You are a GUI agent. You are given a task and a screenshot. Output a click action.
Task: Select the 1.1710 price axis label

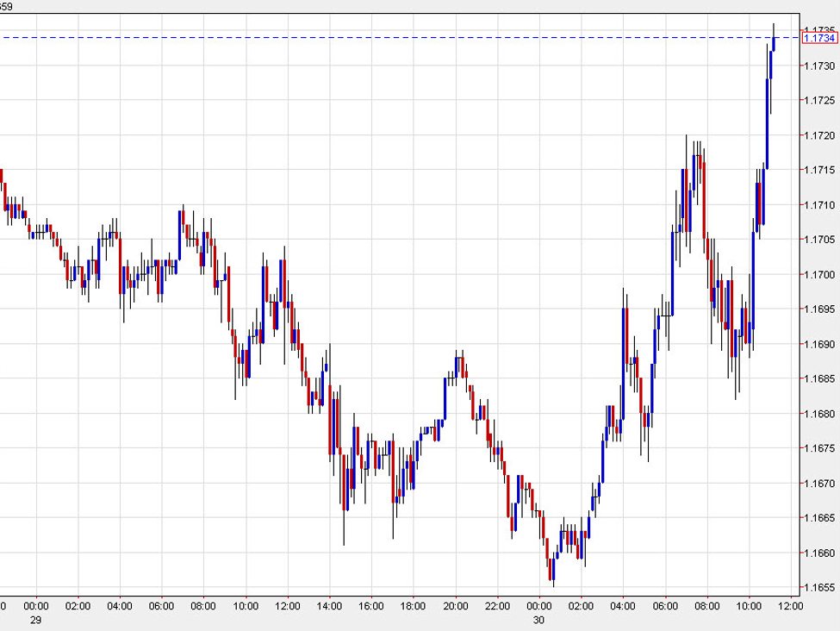pyautogui.click(x=818, y=205)
